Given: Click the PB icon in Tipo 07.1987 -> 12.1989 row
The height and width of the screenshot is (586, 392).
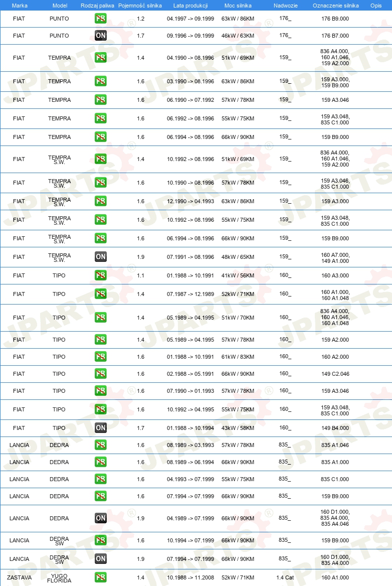Looking at the screenshot, I should click(x=100, y=294).
